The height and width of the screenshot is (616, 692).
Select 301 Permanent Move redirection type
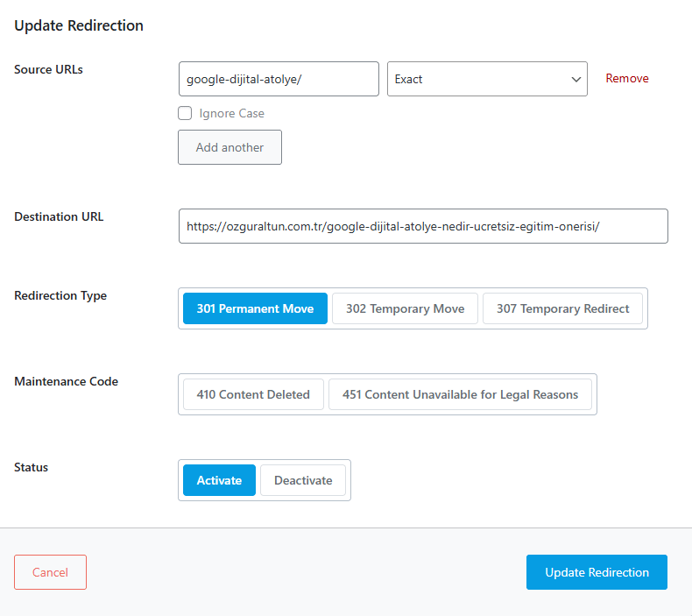(x=255, y=308)
